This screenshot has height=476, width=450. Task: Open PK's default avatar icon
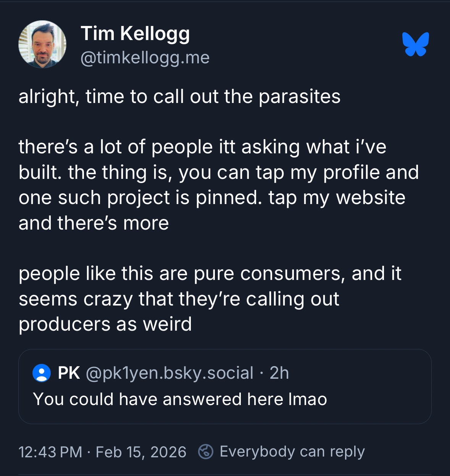pyautogui.click(x=42, y=373)
